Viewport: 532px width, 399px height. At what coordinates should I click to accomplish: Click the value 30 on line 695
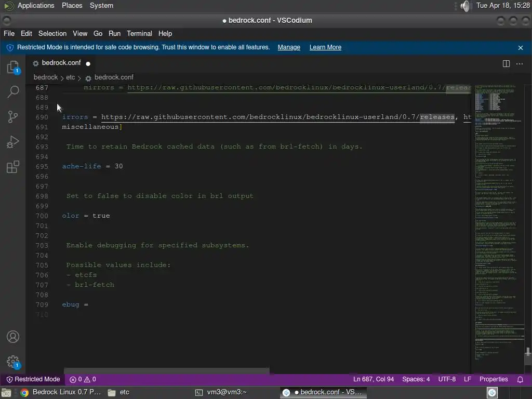pos(119,166)
